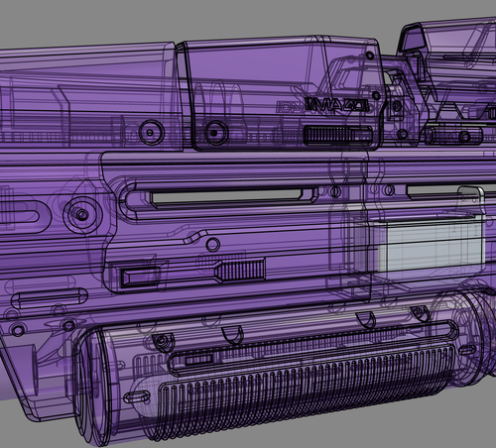Pick the ribbed slider below MA40 text
The image size is (496, 448).
[337, 135]
